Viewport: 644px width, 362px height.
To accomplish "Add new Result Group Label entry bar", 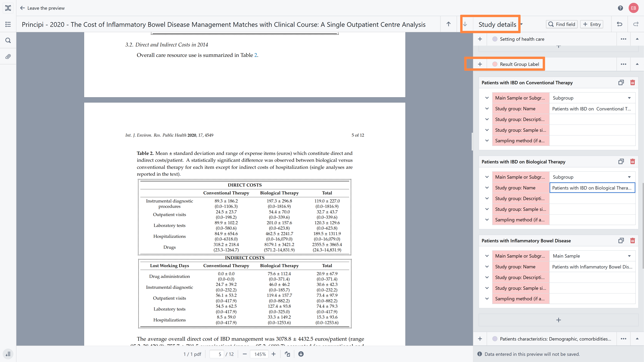I will coord(558,320).
